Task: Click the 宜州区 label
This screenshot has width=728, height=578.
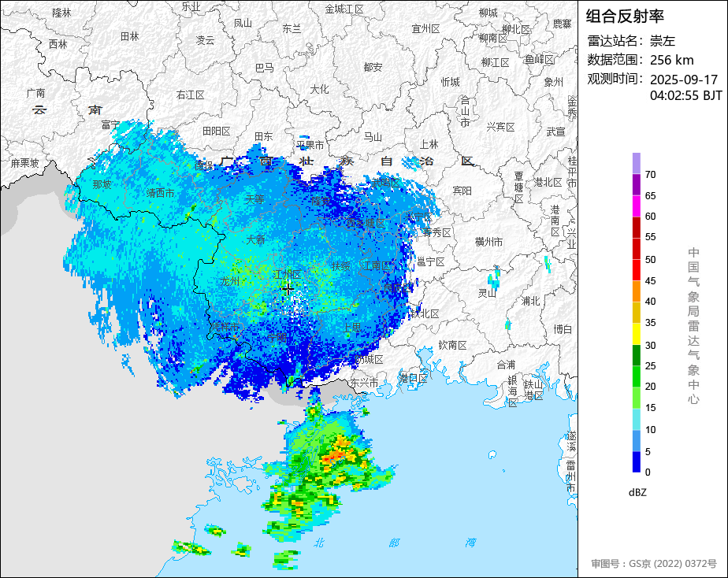Action: point(425,29)
